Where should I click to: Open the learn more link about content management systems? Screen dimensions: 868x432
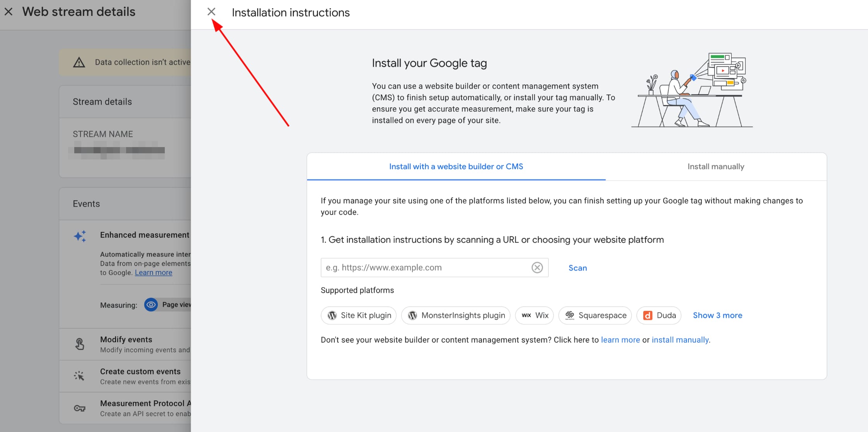(620, 339)
